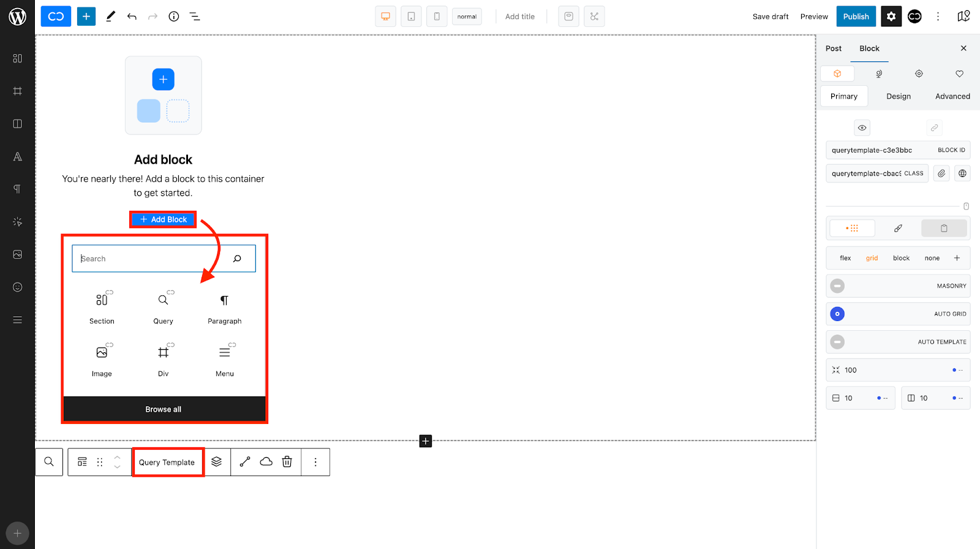Switch to mobile preview device
Screen dimensions: 980x549
click(437, 17)
